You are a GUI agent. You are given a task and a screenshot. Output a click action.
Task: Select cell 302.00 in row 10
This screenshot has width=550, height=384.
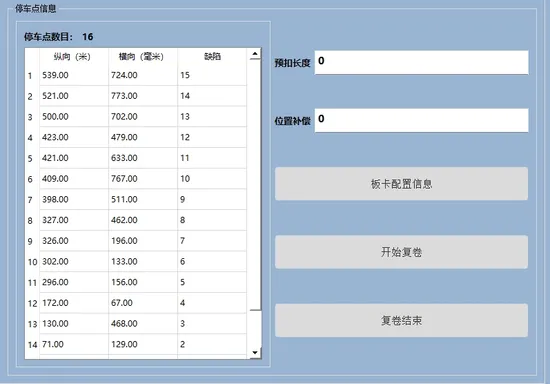74,261
